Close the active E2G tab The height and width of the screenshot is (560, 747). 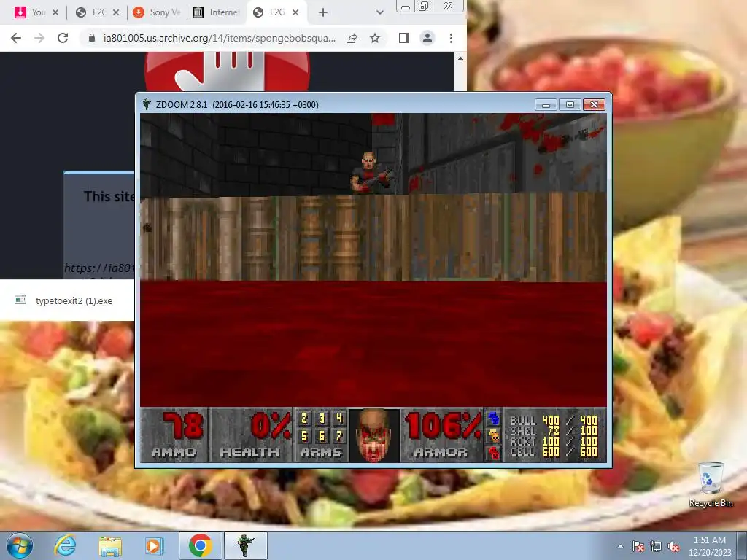pyautogui.click(x=295, y=13)
